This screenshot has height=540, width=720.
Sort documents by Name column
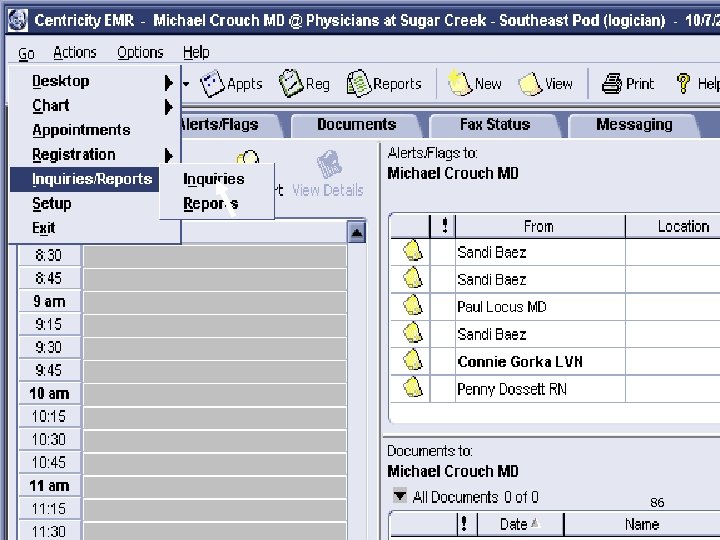point(642,524)
